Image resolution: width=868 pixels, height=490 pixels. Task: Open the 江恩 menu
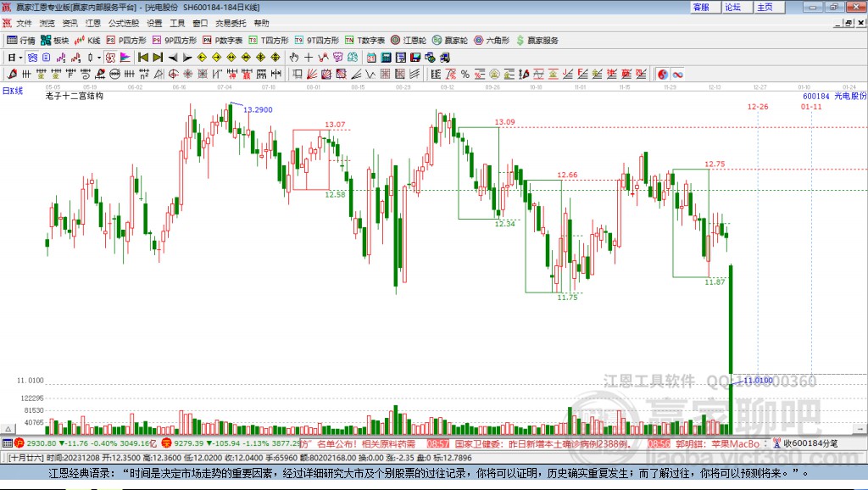point(93,23)
